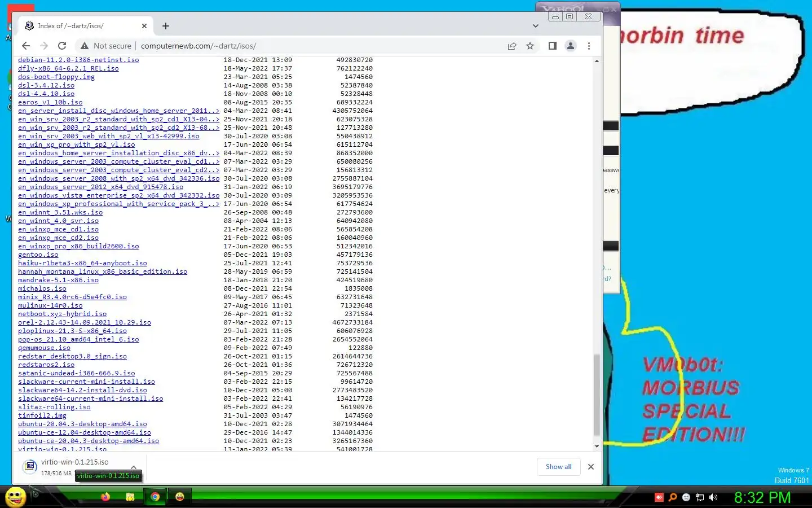Viewport: 812px width, 508px height.
Task: Click pop-os_21.10_amd64_intel_6.iso link
Action: coord(78,339)
